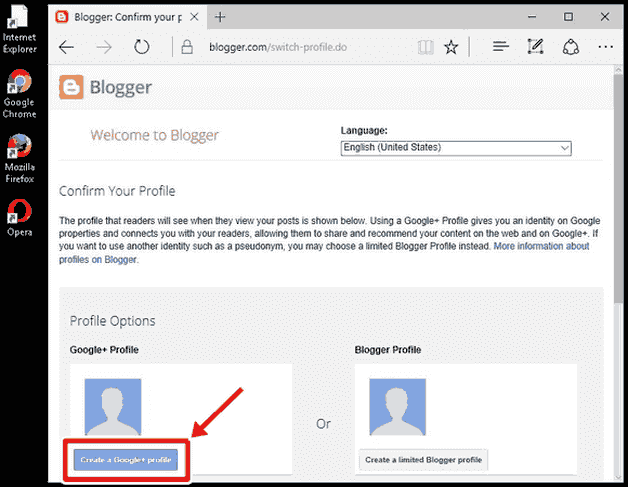The image size is (628, 487).
Task: Click the Google+ Profile label
Action: (104, 350)
